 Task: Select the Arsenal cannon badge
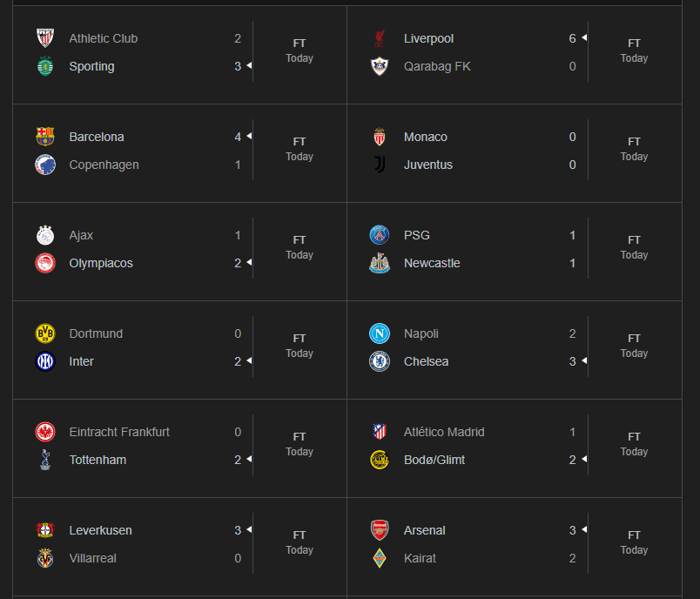coord(380,530)
